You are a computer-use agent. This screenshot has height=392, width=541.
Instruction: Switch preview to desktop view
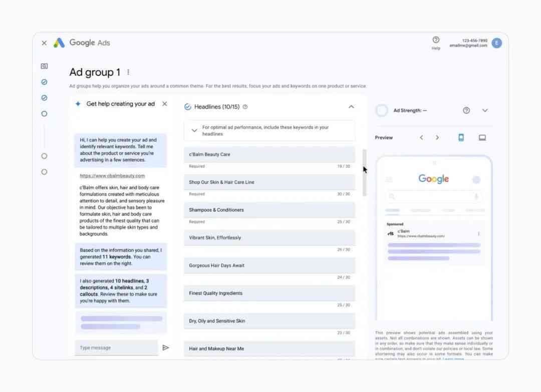click(x=482, y=138)
